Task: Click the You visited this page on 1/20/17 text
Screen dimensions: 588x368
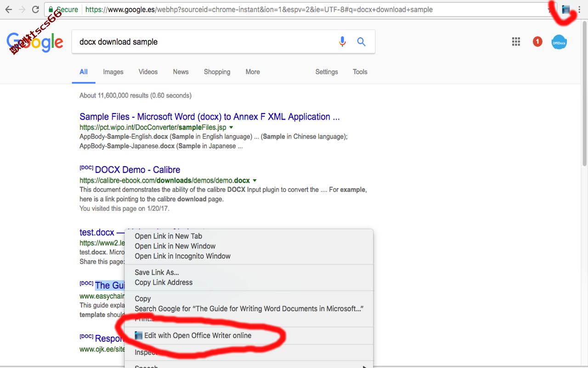Action: pyautogui.click(x=124, y=208)
